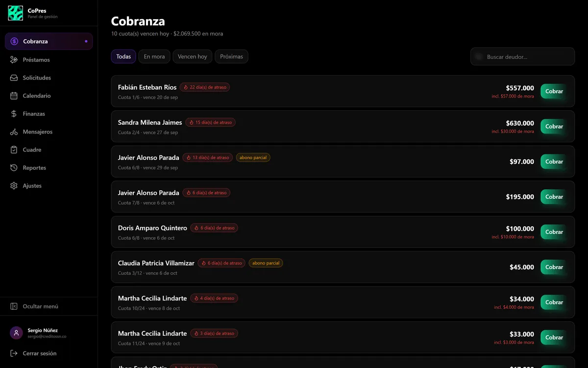Click the Sergio Núñez user avatar
This screenshot has width=588, height=368.
pos(16,333)
